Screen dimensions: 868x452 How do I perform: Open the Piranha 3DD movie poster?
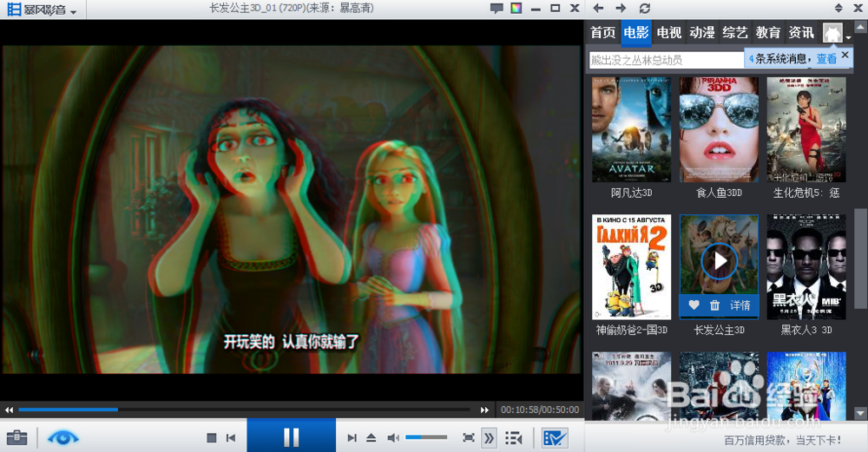pyautogui.click(x=719, y=129)
